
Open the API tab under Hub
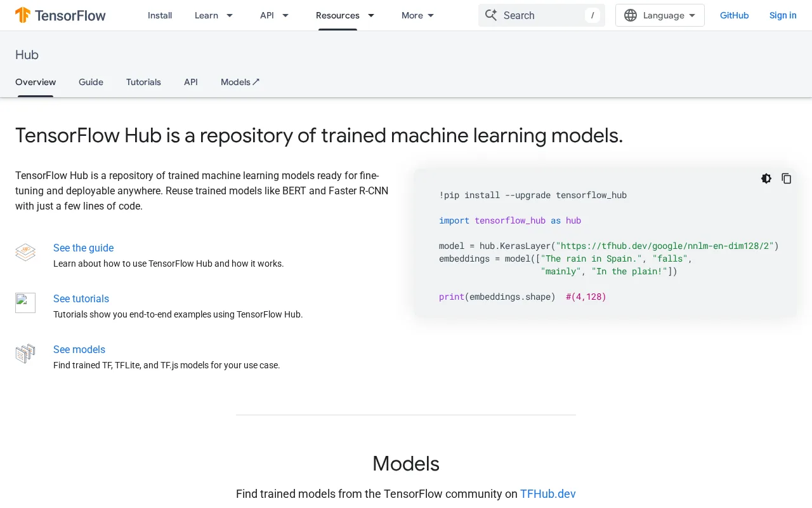(x=191, y=82)
